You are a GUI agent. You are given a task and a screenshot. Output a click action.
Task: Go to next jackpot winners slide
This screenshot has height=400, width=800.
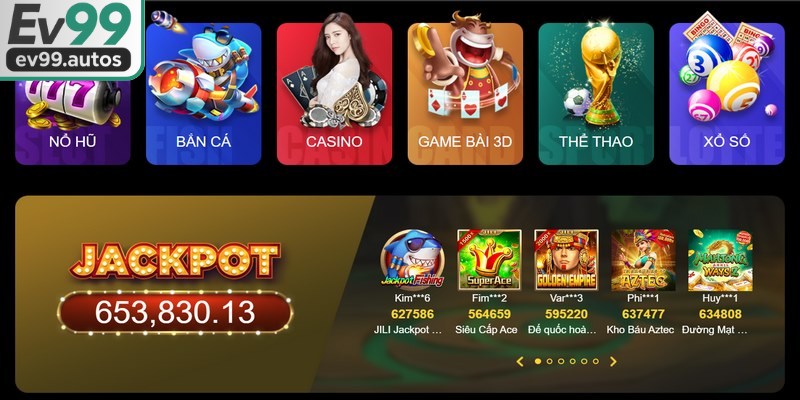click(613, 361)
